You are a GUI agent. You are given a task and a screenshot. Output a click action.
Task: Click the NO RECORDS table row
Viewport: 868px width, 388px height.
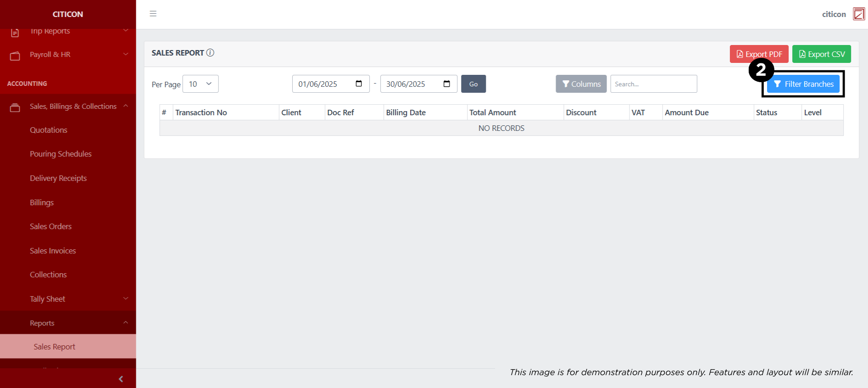coord(501,128)
